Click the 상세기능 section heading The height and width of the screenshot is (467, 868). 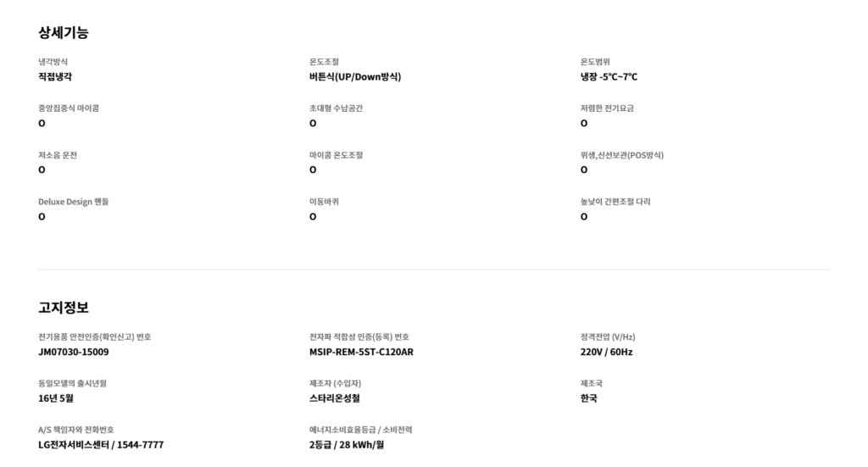coord(64,33)
